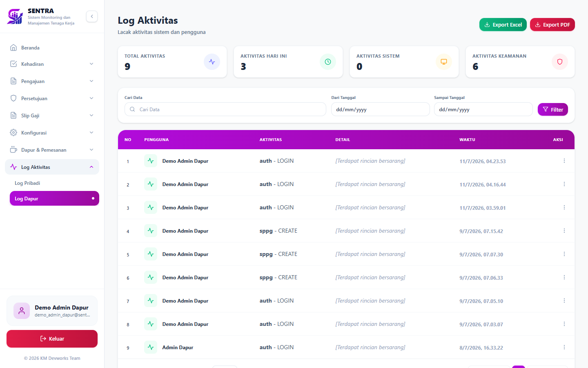
Task: Focus the Cari Data search field
Action: point(225,109)
